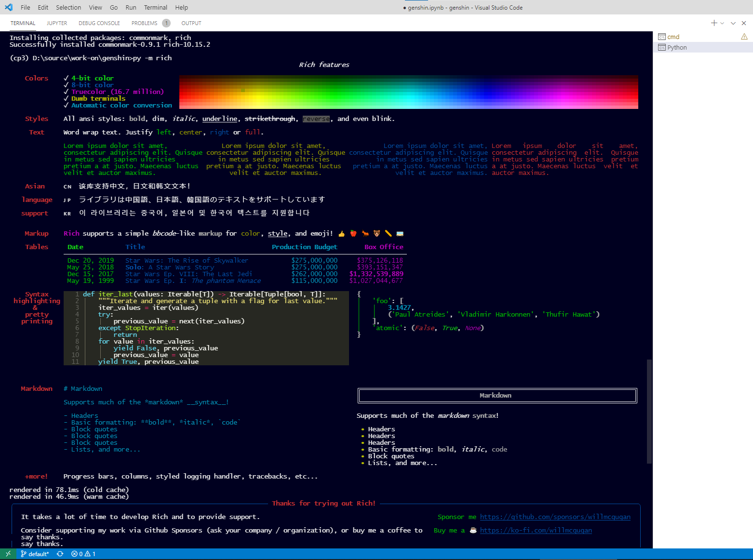Click the 'Box Office' table header
The height and width of the screenshot is (560, 753).
coord(384,247)
